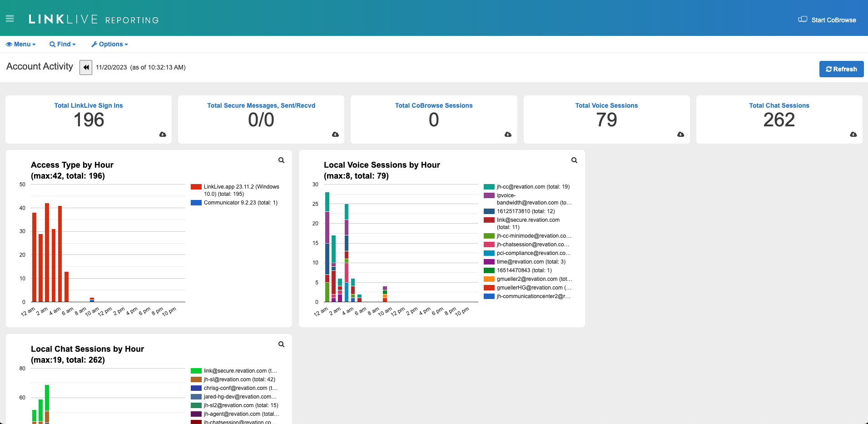
Task: Download Total CoBrowse Sessions data
Action: (508, 135)
